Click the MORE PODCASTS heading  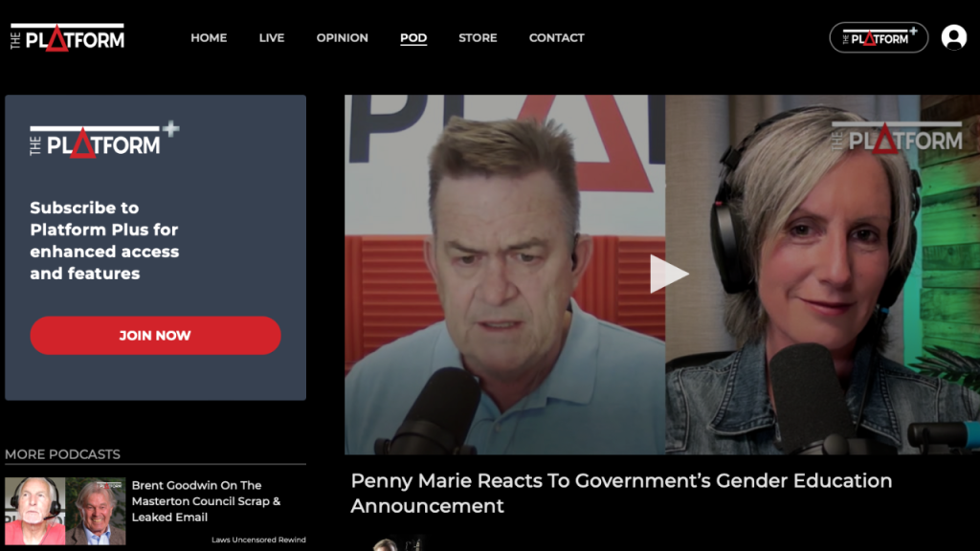[x=62, y=454]
